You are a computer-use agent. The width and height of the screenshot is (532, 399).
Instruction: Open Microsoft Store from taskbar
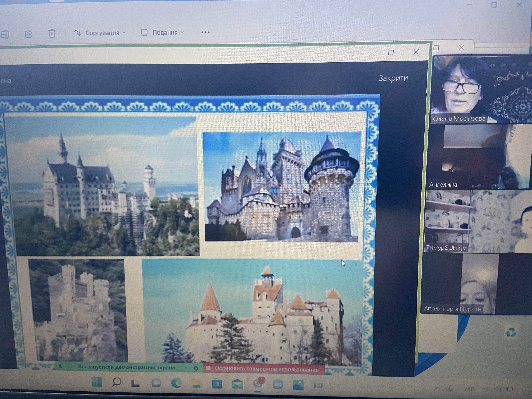tap(217, 384)
